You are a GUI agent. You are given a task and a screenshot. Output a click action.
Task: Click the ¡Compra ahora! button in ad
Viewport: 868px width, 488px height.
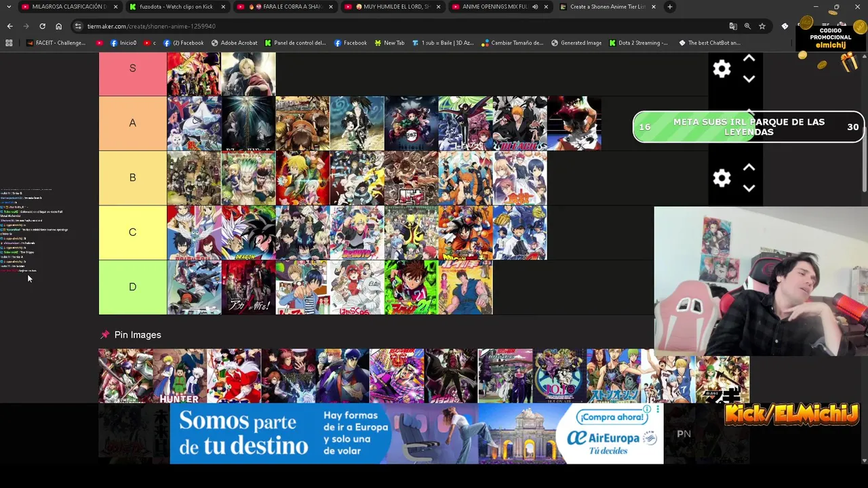point(612,417)
